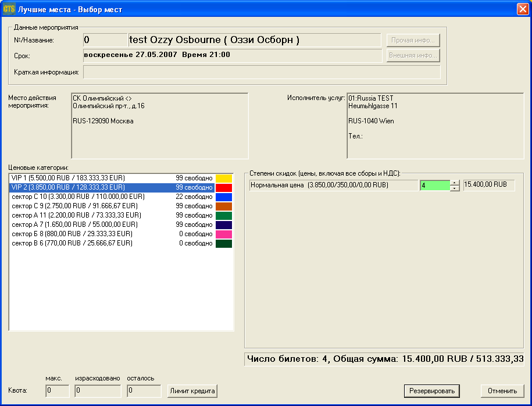This screenshot has width=532, height=406.
Task: Click the Внешняя инфо button
Action: (413, 55)
